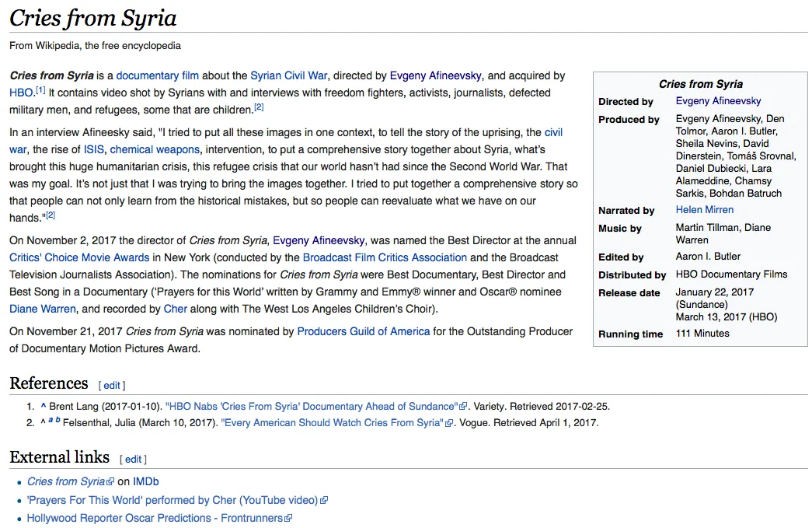The width and height of the screenshot is (812, 528).
Task: Click external link icon after YouTube video link
Action: (x=324, y=501)
